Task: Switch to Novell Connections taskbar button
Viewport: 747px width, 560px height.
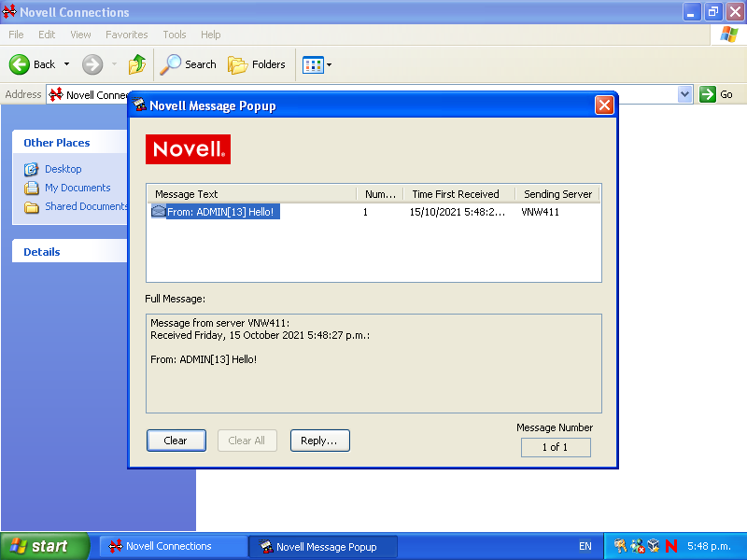Action: tap(173, 546)
